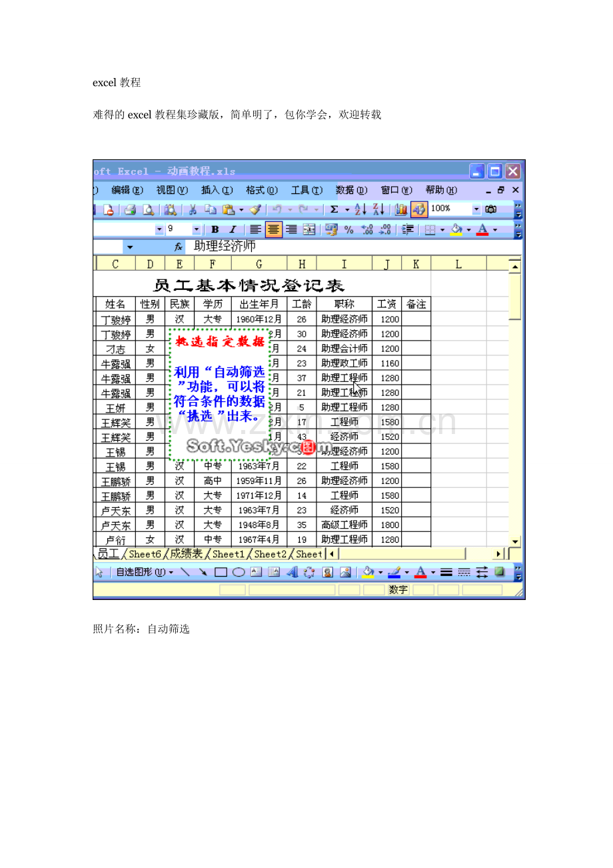Switch to the Sheet1 tab

229,553
